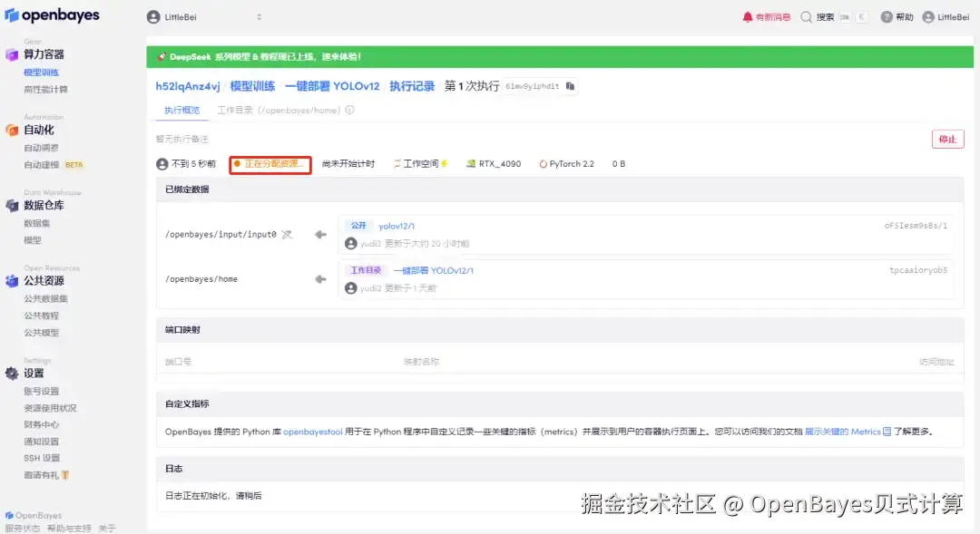Viewport: 980px width, 534px height.
Task: Click the RTX_4090 GPU icon
Action: (471, 163)
